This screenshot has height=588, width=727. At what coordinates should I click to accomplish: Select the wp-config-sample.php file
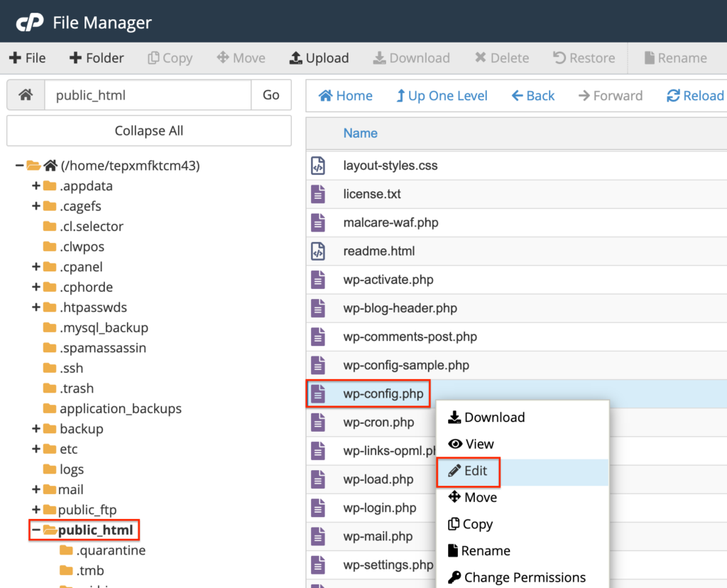click(x=406, y=366)
